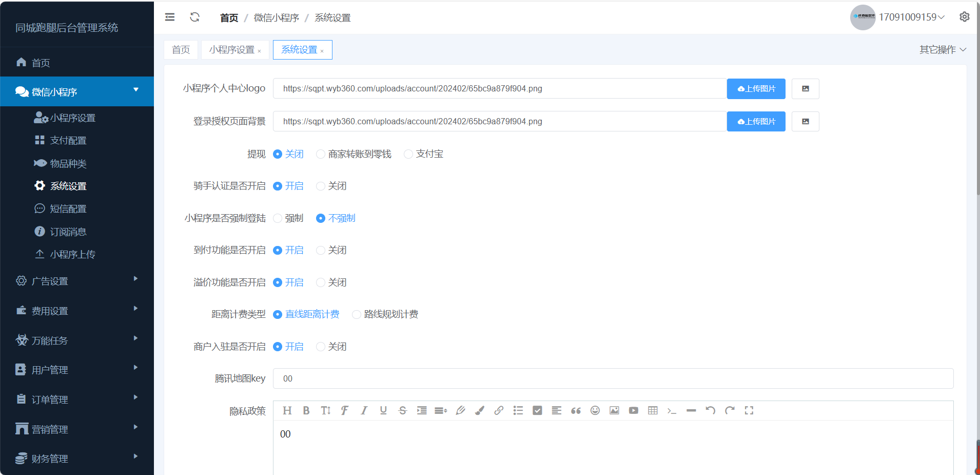Open the gear settings icon at top right

965,17
